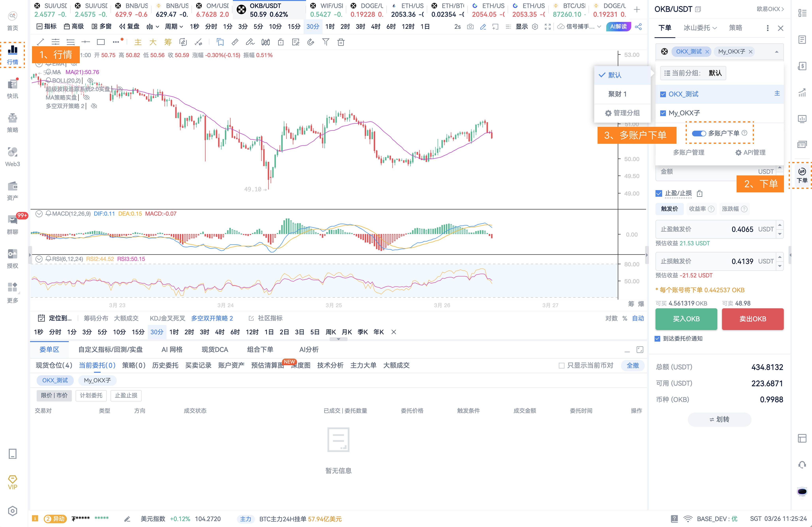Click the AI解读 button
The height and width of the screenshot is (527, 812).
click(618, 27)
